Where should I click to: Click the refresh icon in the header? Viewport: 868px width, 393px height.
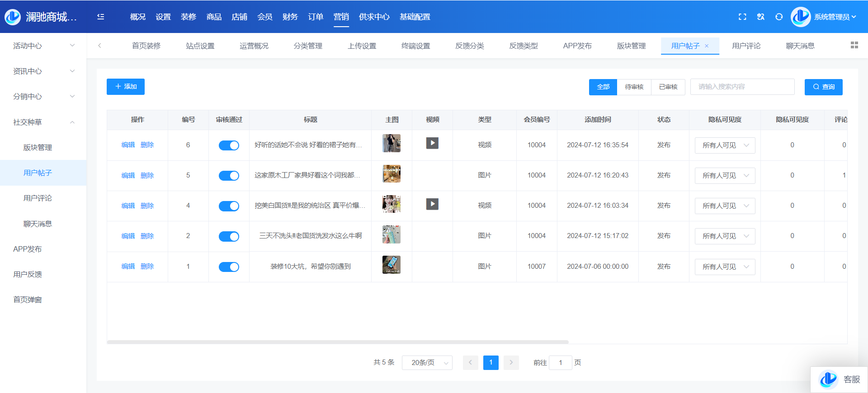click(x=779, y=17)
